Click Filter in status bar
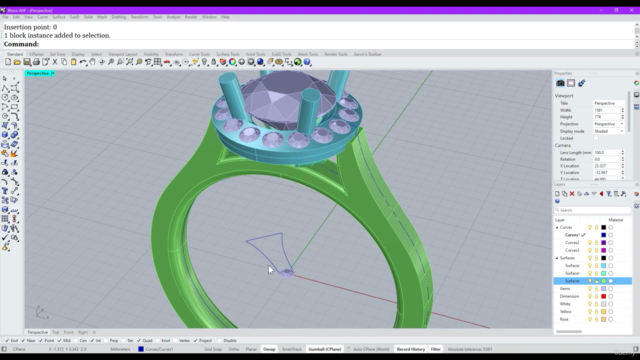The image size is (640, 360). click(x=436, y=349)
